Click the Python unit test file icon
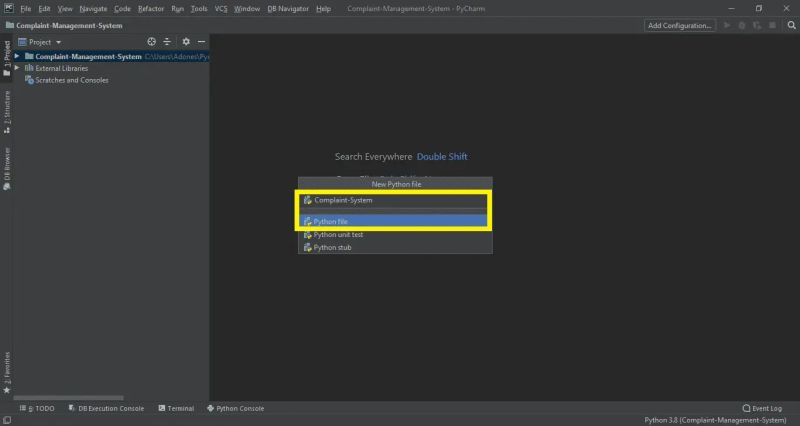The height and width of the screenshot is (426, 800). pos(307,235)
